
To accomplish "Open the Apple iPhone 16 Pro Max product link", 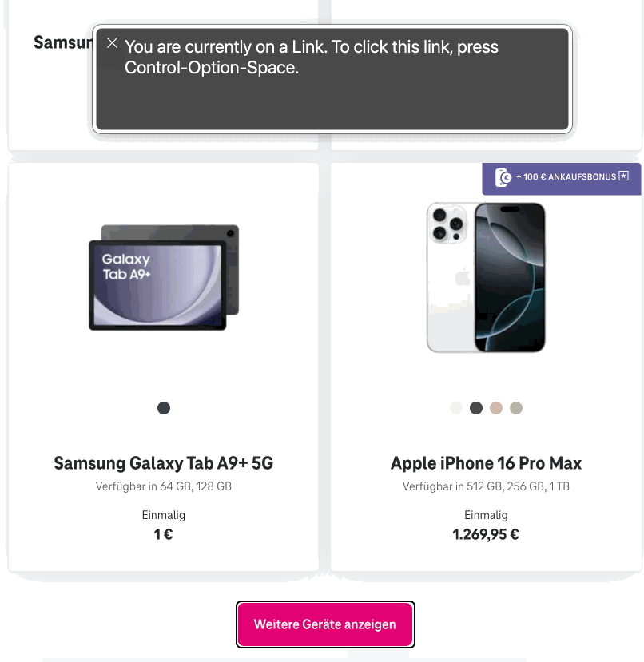I will pyautogui.click(x=486, y=463).
